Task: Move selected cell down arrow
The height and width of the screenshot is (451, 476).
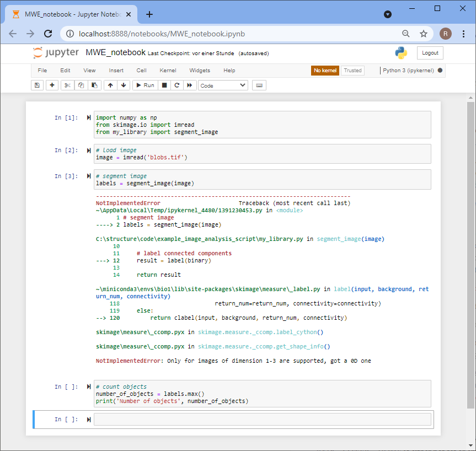Action: (x=124, y=85)
